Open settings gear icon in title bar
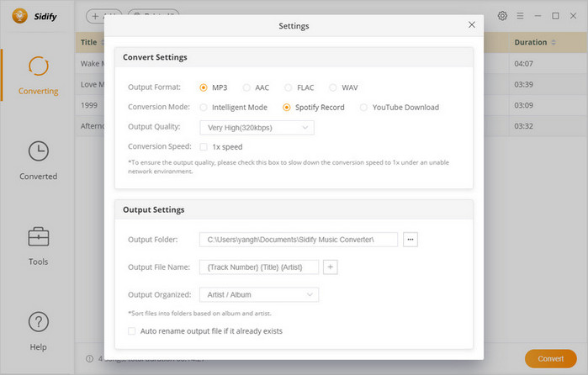The height and width of the screenshot is (375, 588). click(x=502, y=16)
